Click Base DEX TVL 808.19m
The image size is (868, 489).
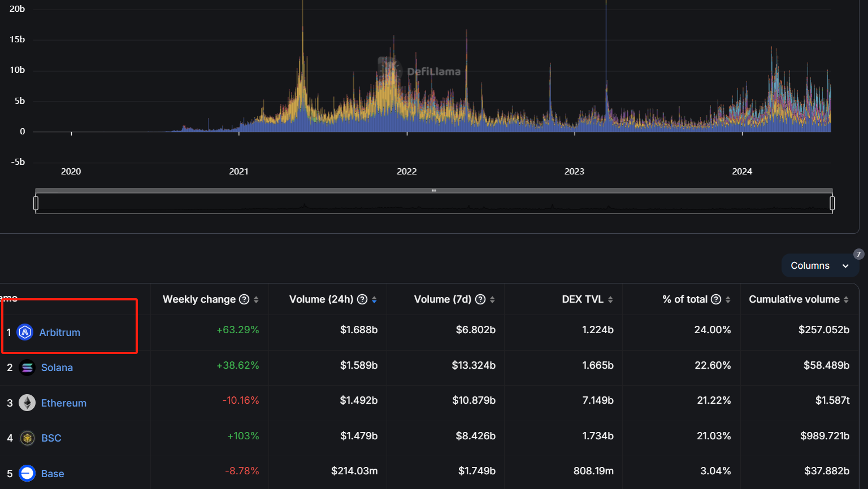pos(593,471)
